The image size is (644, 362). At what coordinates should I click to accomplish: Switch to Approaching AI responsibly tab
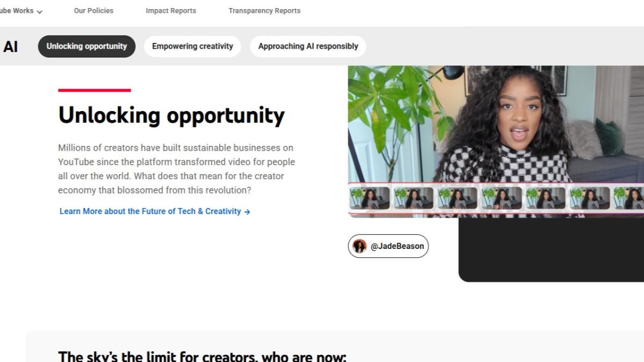pyautogui.click(x=308, y=46)
